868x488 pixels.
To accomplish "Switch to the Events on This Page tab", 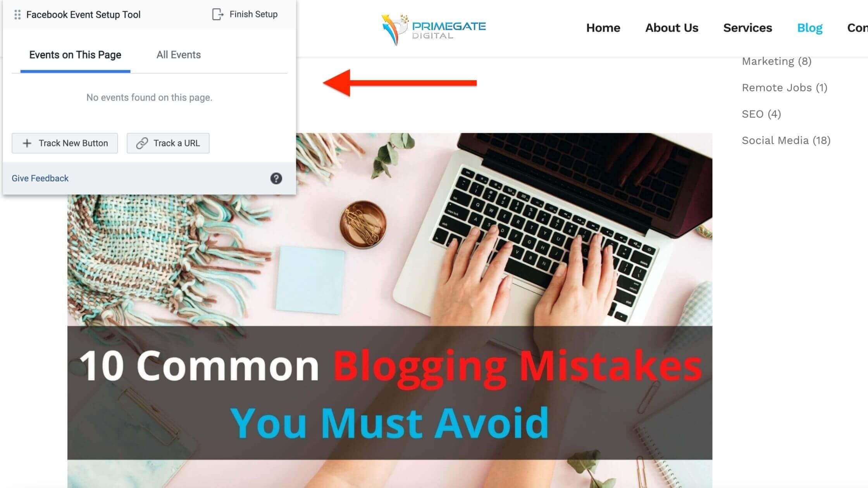I will (x=75, y=55).
